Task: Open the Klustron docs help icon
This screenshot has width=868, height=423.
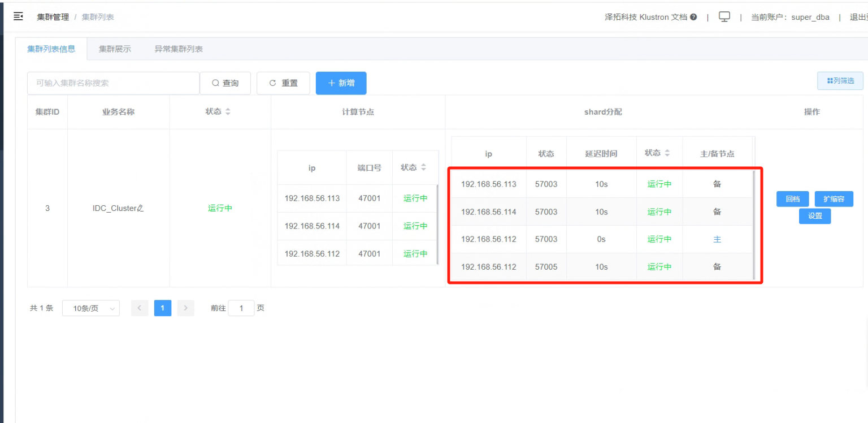Action: tap(693, 17)
